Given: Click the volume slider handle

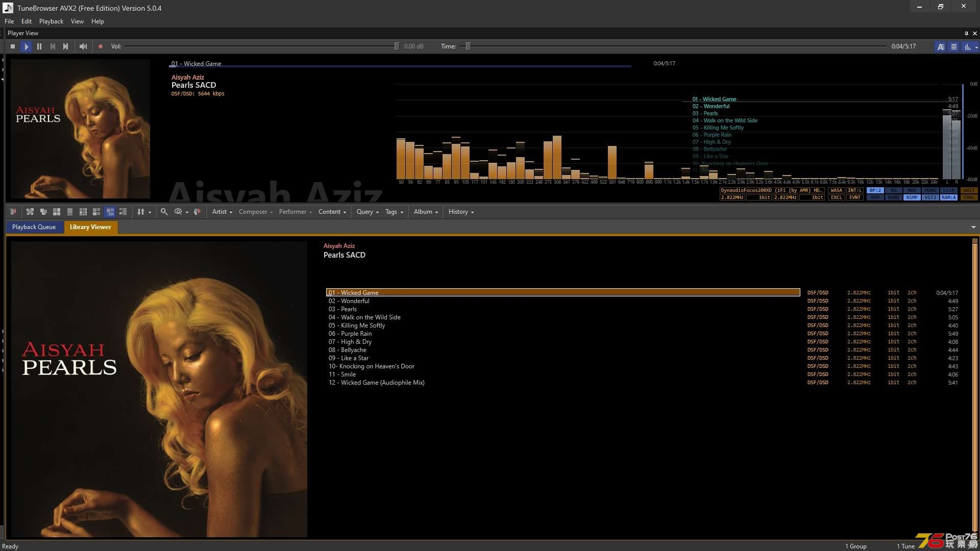Looking at the screenshot, I should 397,46.
